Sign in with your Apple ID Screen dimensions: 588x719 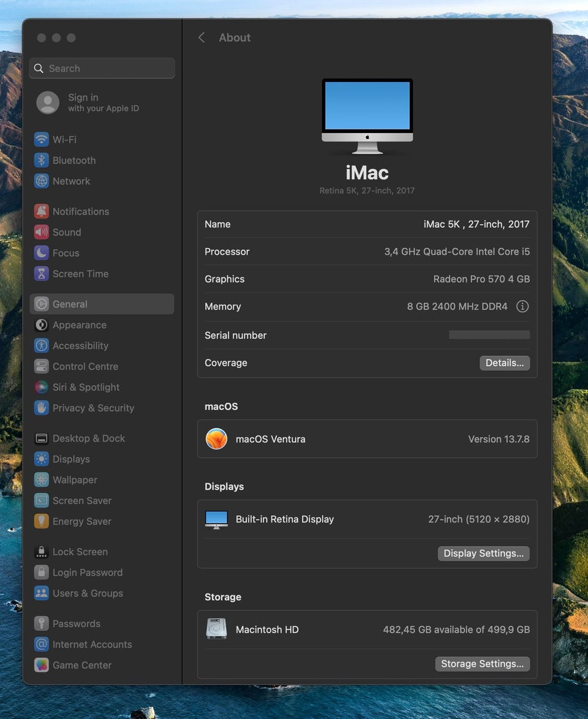(88, 102)
